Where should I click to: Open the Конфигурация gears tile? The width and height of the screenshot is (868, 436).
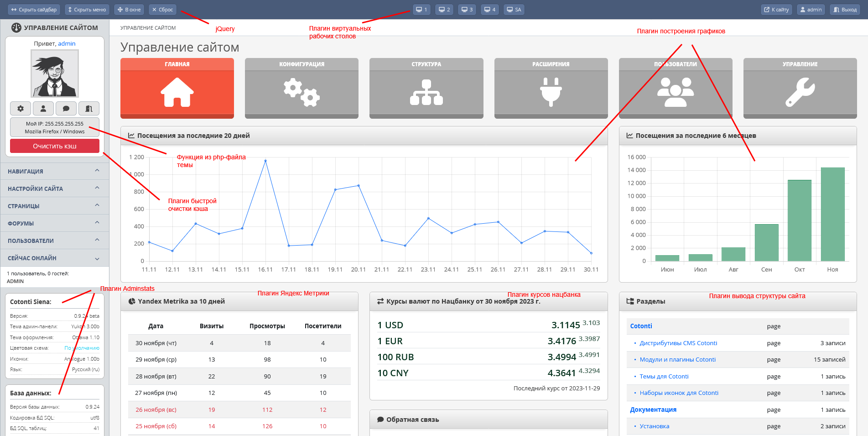301,89
